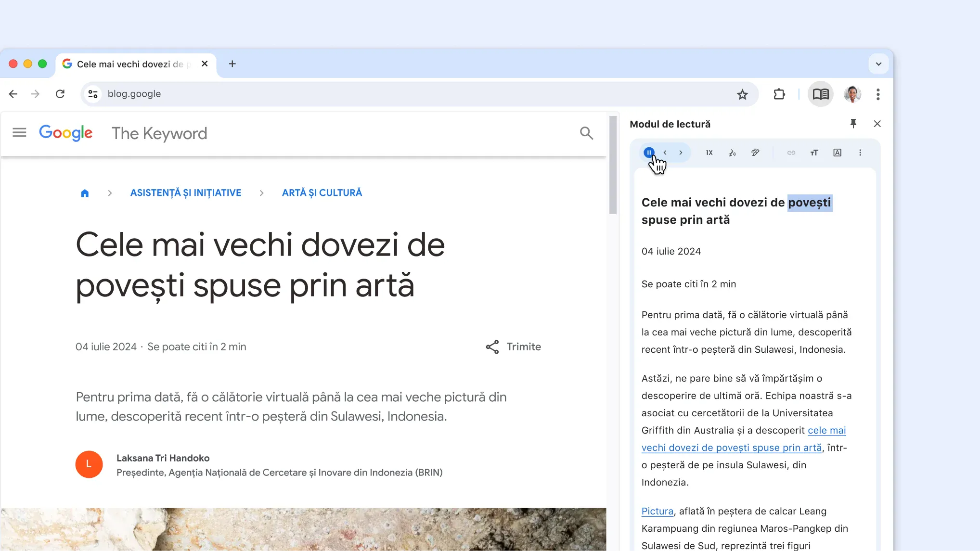Pin the reading mode side panel
980x551 pixels.
tap(853, 124)
